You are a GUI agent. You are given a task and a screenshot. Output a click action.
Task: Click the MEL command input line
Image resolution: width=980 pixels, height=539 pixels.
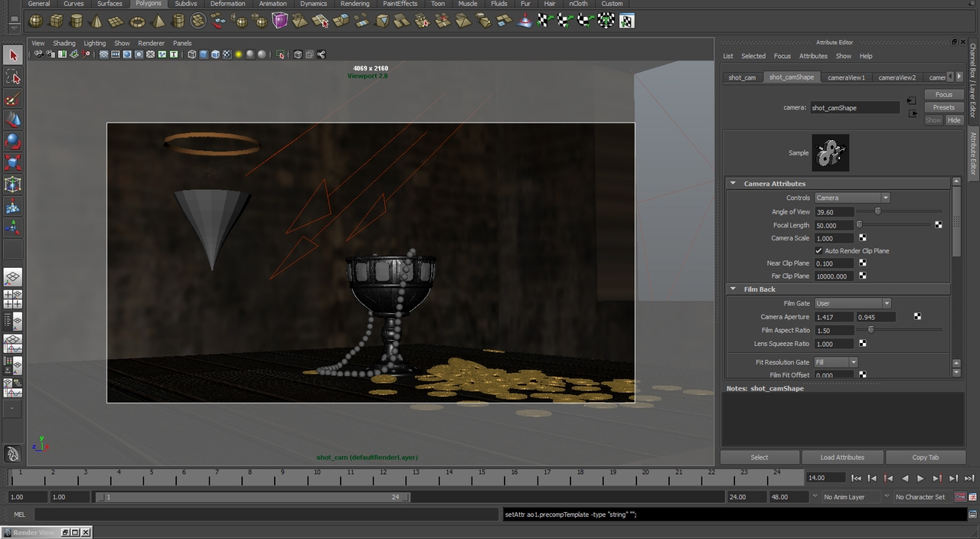pyautogui.click(x=266, y=514)
